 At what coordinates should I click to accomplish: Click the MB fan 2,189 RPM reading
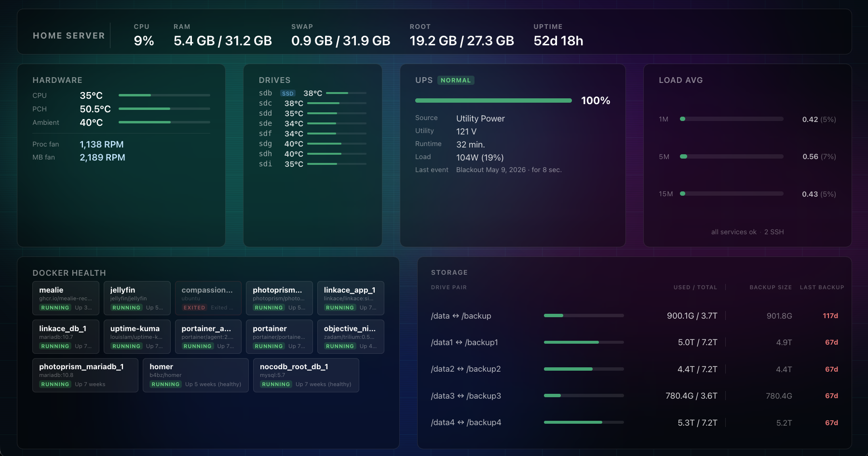pyautogui.click(x=102, y=158)
